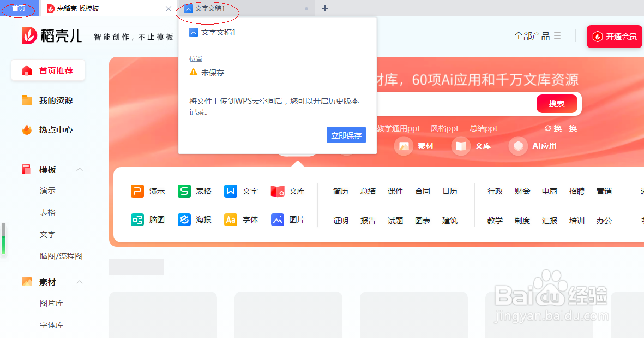The image size is (644, 338).
Task: Click the 字体 fonts icon
Action: [230, 220]
